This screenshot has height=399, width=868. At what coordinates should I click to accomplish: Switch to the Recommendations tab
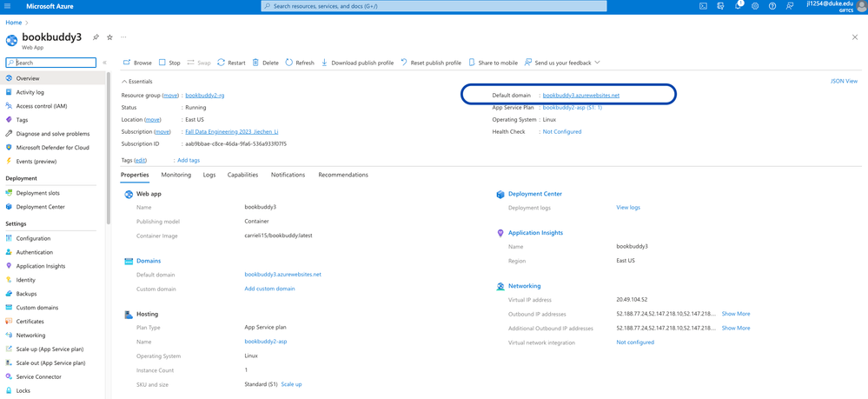tap(343, 175)
